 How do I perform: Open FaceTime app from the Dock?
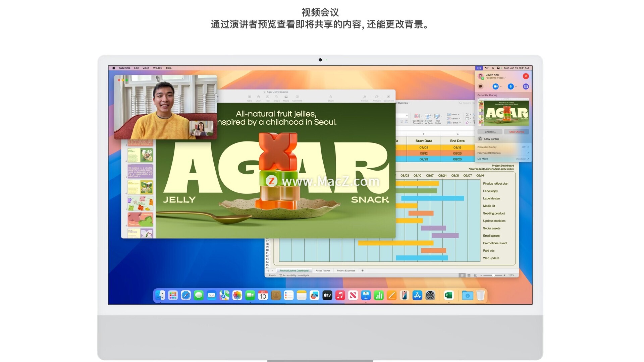pos(250,295)
